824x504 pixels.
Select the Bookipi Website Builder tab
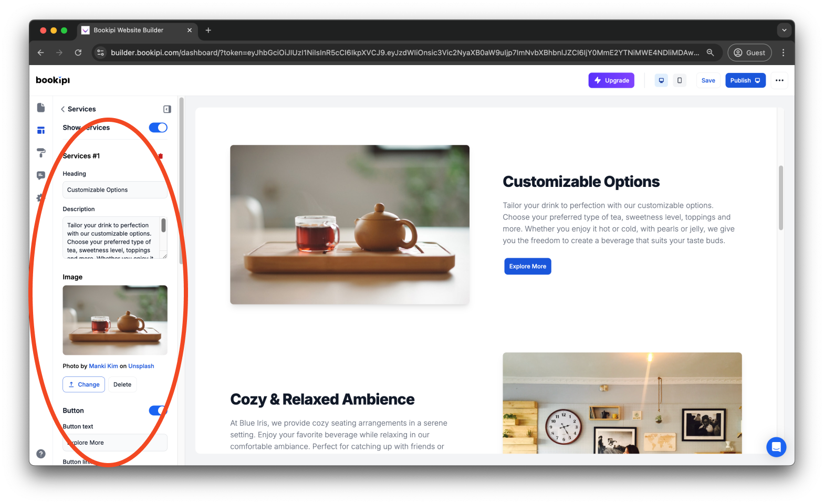138,30
